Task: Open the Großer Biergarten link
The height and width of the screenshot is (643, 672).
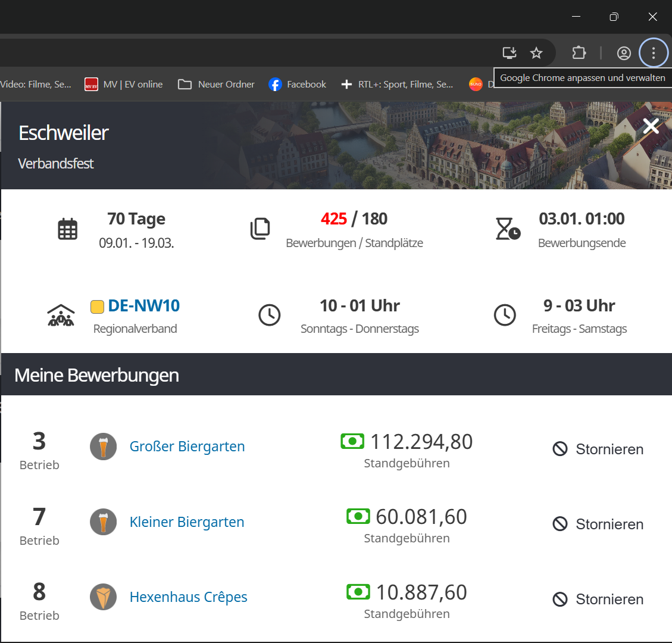Action: pos(187,447)
